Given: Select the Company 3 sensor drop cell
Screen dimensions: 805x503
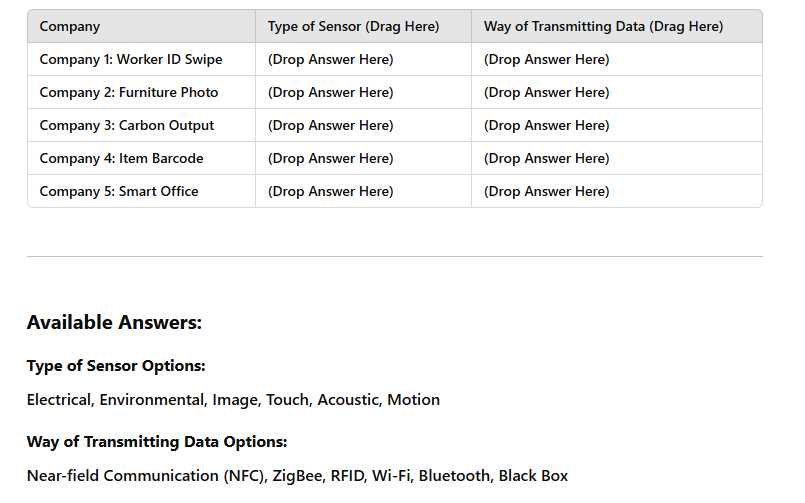Looking at the screenshot, I should click(331, 125).
